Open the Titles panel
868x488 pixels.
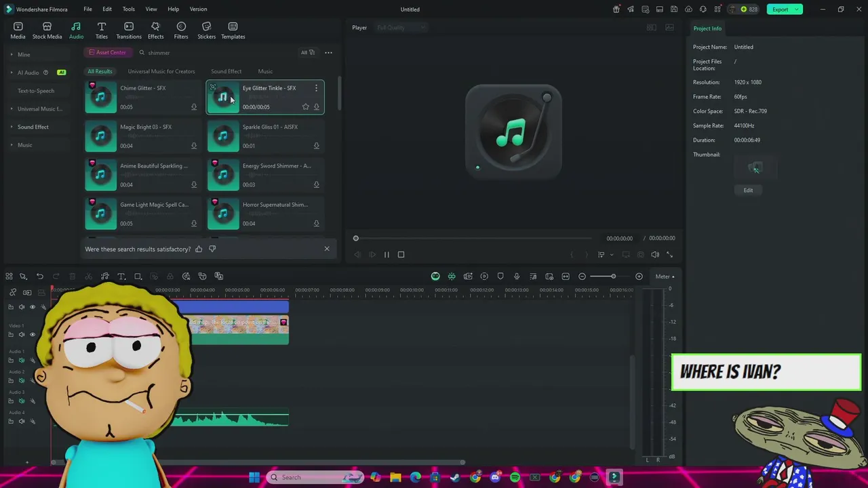(x=102, y=30)
